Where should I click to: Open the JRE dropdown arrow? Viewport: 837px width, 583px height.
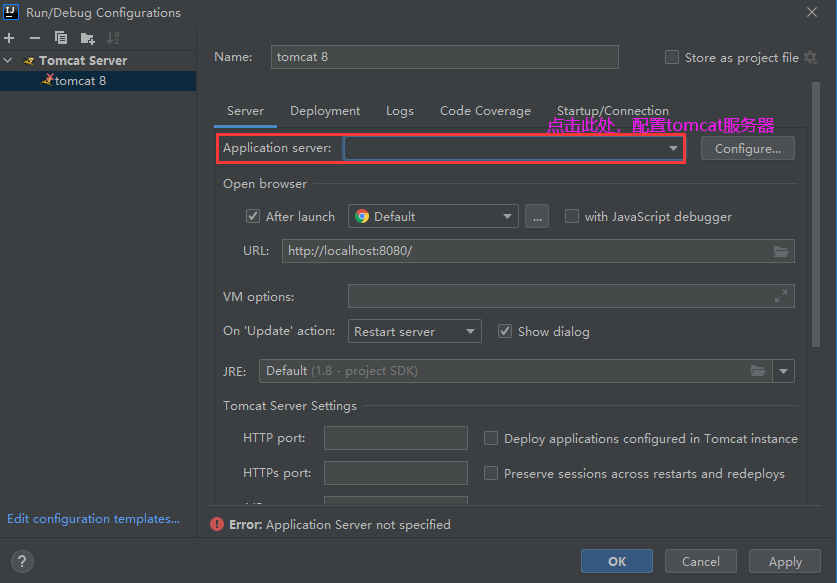[x=783, y=371]
